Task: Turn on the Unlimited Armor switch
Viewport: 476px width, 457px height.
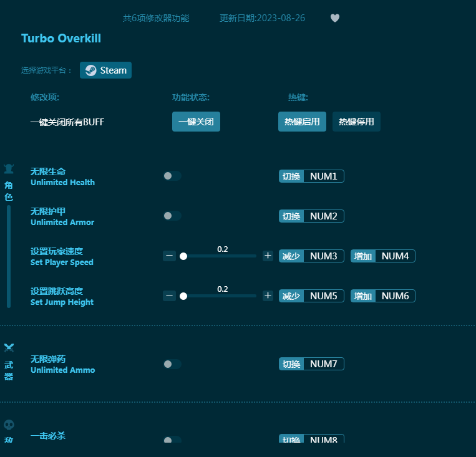Action: pyautogui.click(x=172, y=216)
